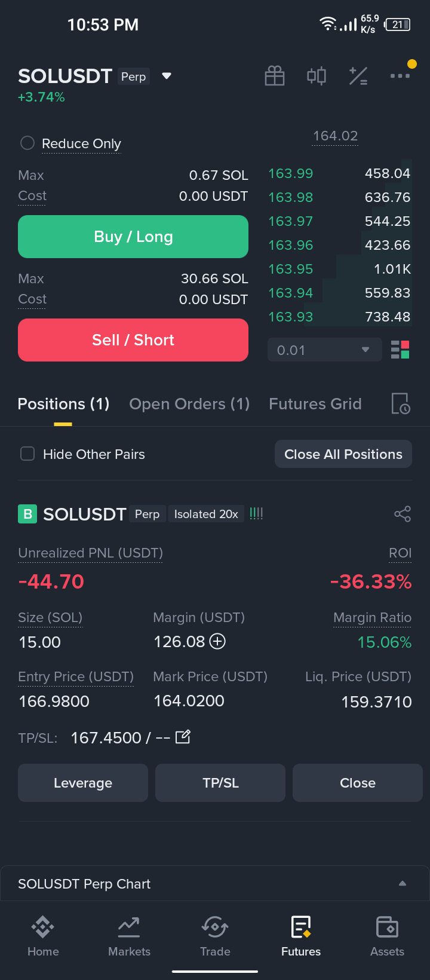Open the three-dot more options menu
The height and width of the screenshot is (980, 430).
[400, 76]
